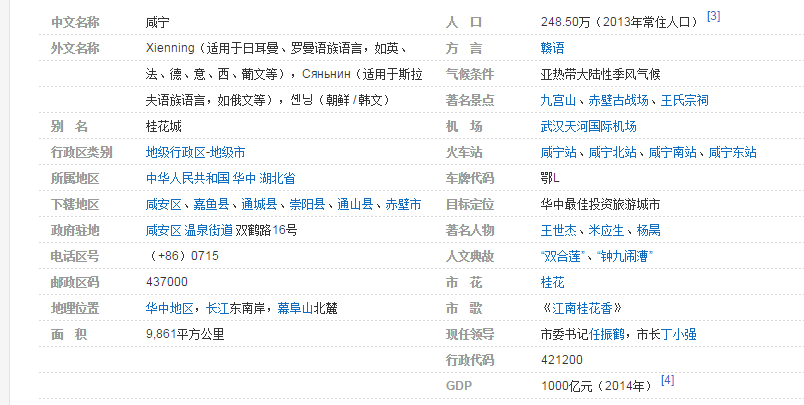Open the 地级行政区 link
Viewport: 804px width, 405px height.
click(174, 152)
